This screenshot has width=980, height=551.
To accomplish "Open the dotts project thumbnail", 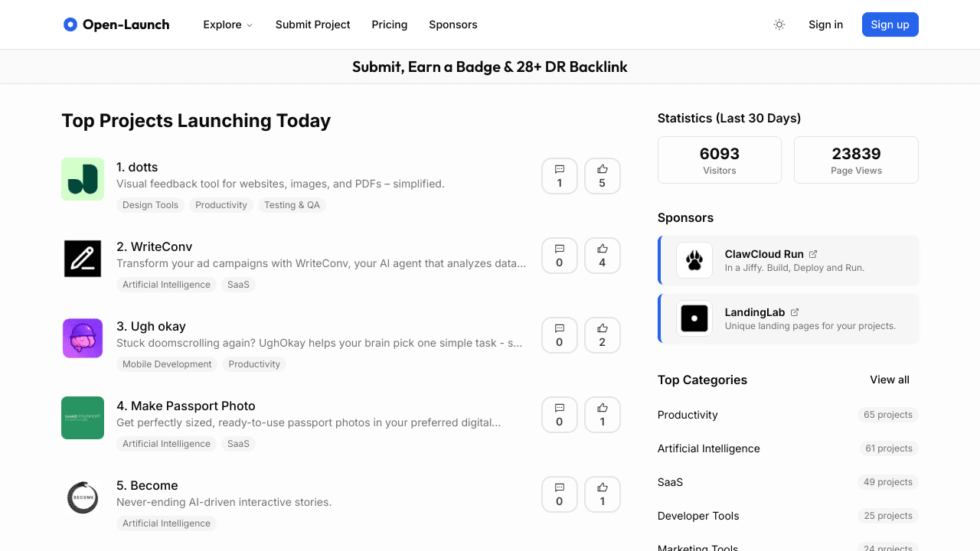I will coord(83,179).
